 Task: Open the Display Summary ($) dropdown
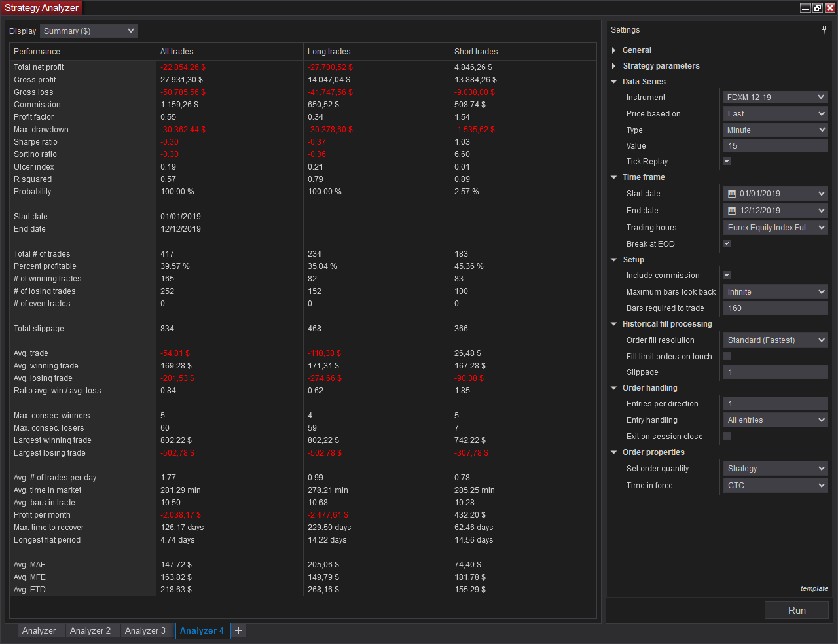(x=89, y=31)
